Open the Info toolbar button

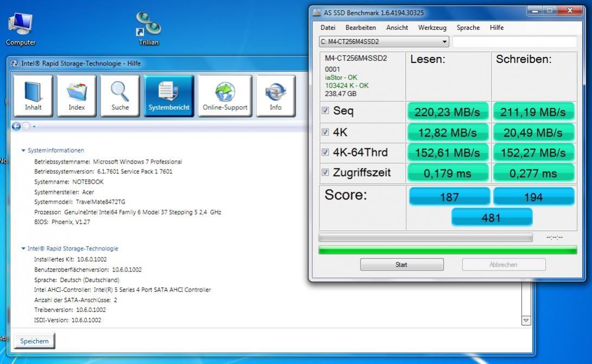pyautogui.click(x=275, y=96)
